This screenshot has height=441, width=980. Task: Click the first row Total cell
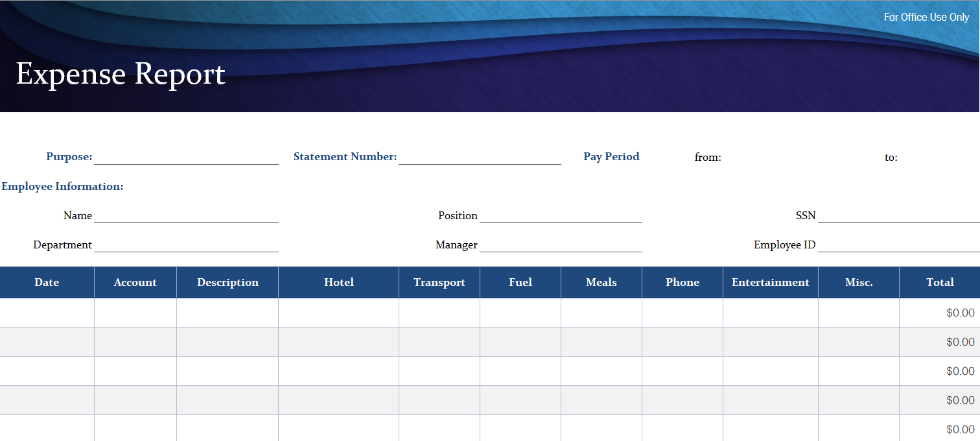940,312
